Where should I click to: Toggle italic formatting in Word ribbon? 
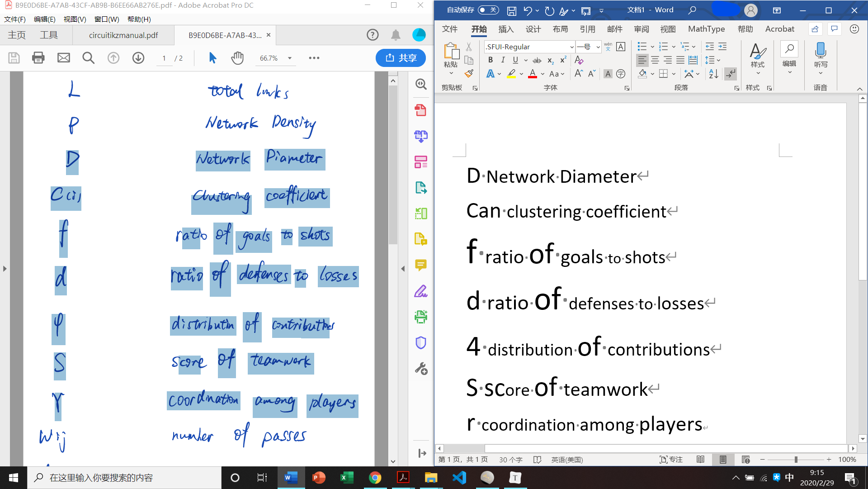(x=503, y=60)
